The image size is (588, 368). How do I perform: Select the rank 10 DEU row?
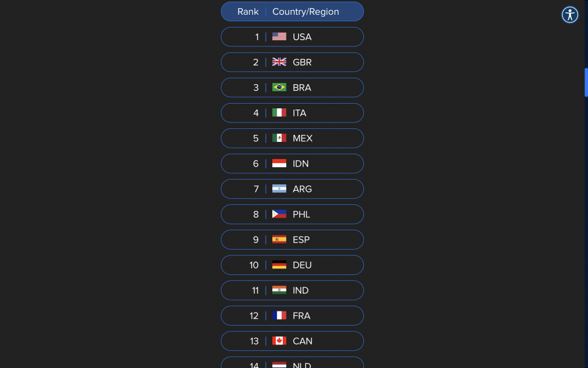292,265
